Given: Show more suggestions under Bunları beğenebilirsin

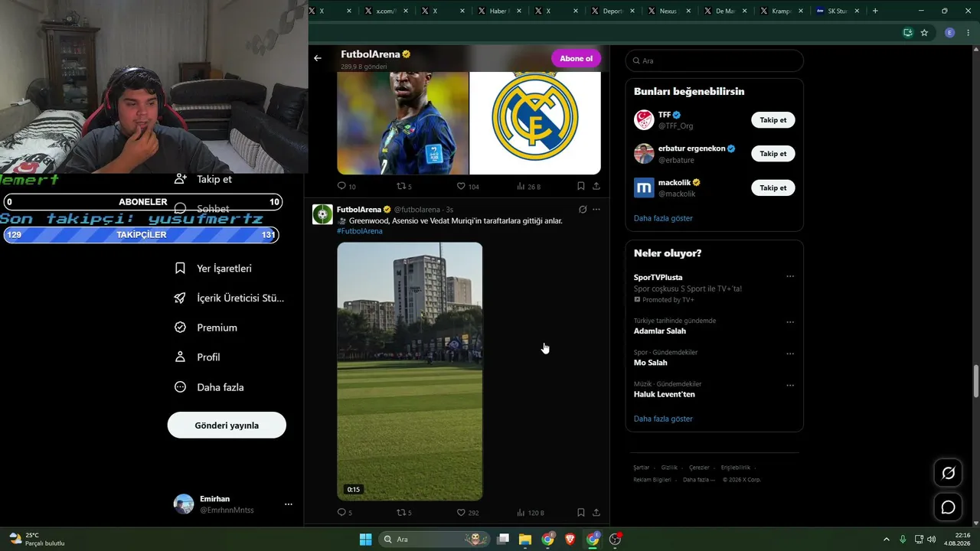Looking at the screenshot, I should point(663,218).
